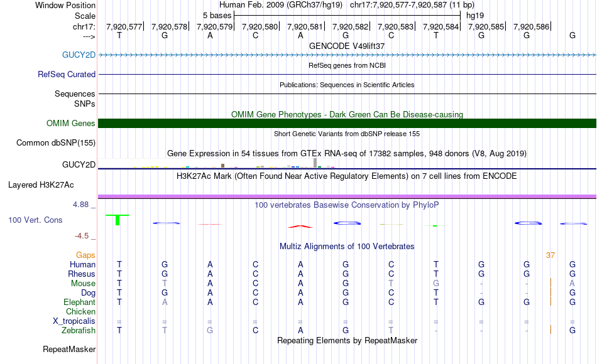The image size is (597, 364).
Task: Select the Zebrafish species row label
Action: click(x=79, y=330)
